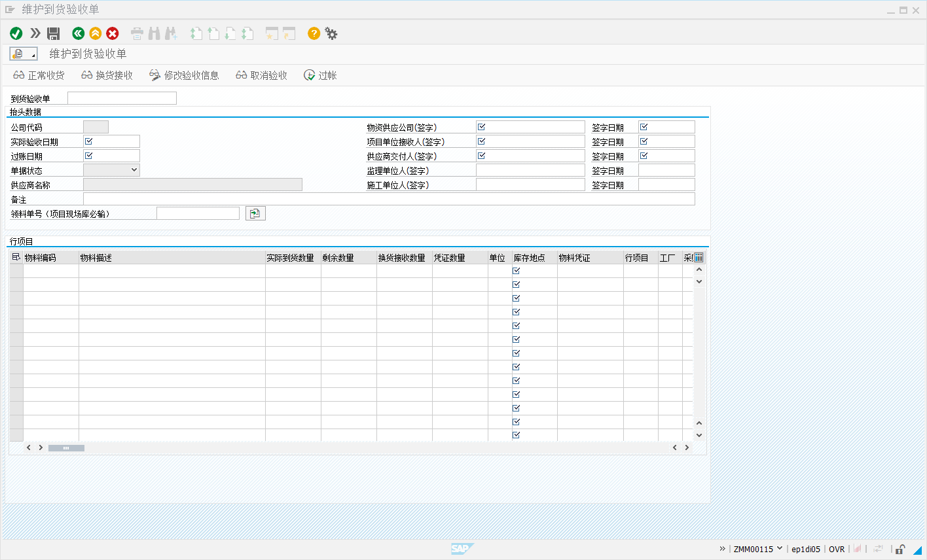Tick the checkbox in 物资供应公司(签字) field
Screen dimensions: 927x560
click(482, 127)
